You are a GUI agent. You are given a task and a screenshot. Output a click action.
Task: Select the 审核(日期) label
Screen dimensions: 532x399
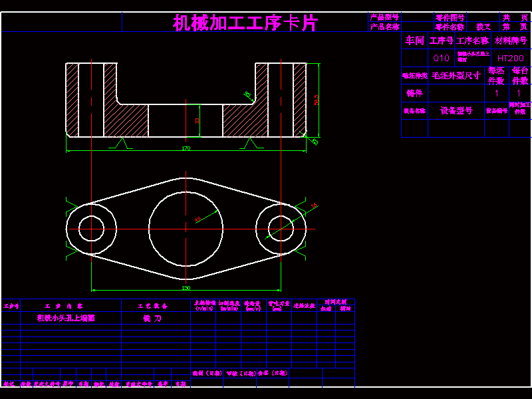click(x=241, y=373)
